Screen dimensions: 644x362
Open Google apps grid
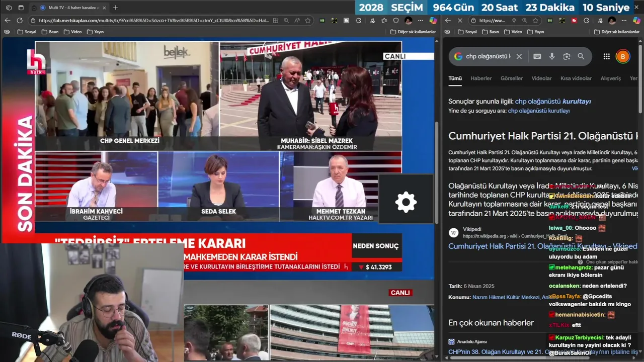click(x=606, y=56)
